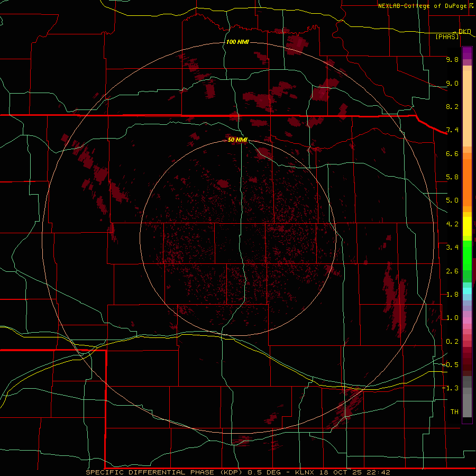Viewport: 476px width, 476px height.
Task: Click the -1.3 value on the color scale
Action: click(x=451, y=388)
